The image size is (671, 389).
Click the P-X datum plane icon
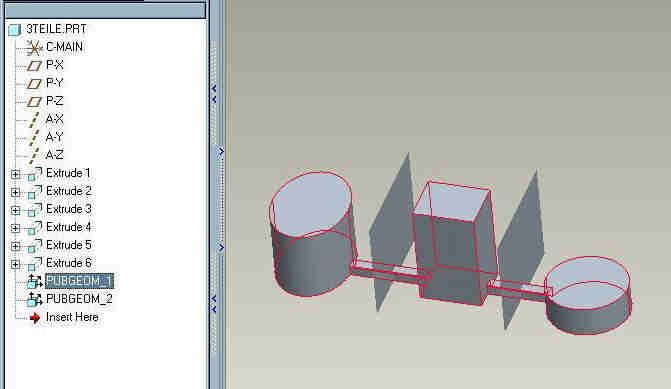coord(35,65)
